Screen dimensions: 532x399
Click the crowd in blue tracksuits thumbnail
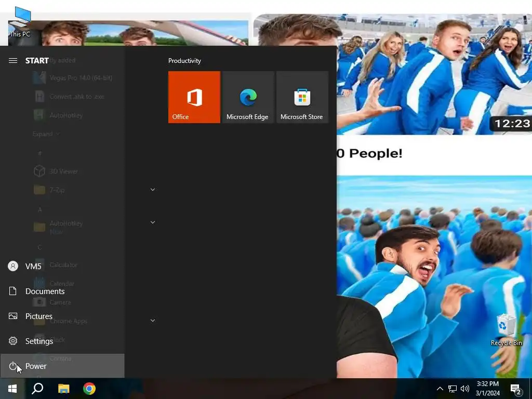click(x=434, y=277)
